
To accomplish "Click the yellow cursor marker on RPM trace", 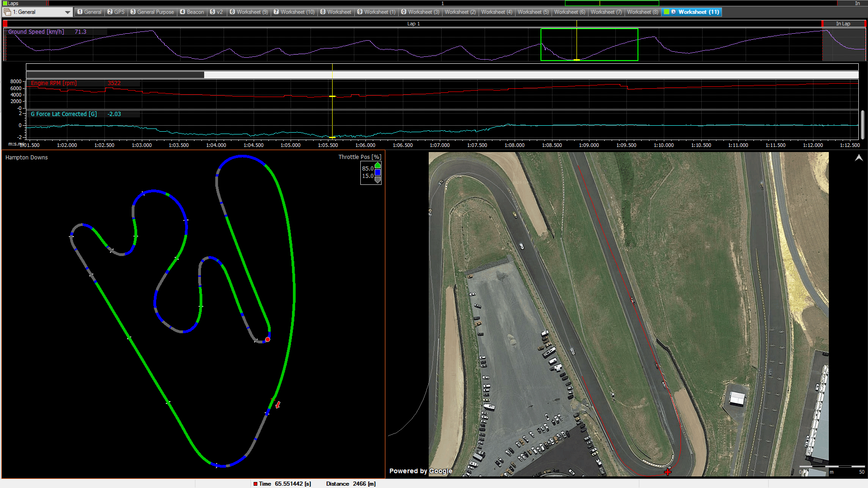I will pos(332,96).
